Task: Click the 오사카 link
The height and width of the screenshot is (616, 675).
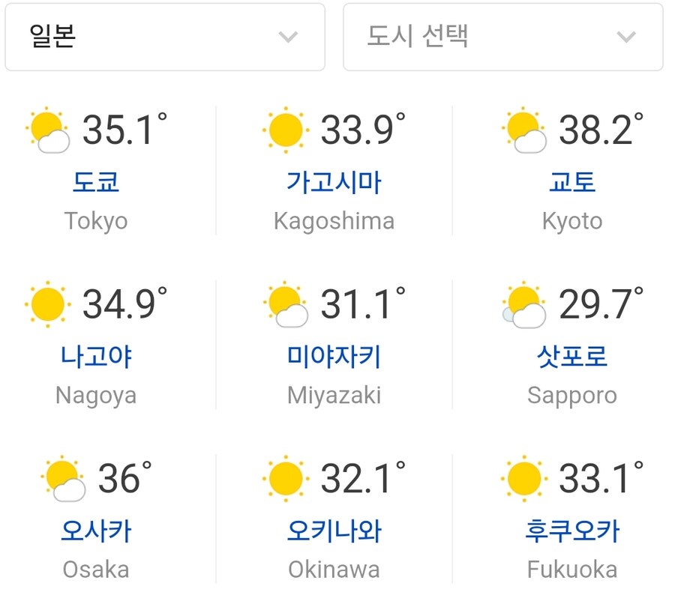Action: coord(95,530)
